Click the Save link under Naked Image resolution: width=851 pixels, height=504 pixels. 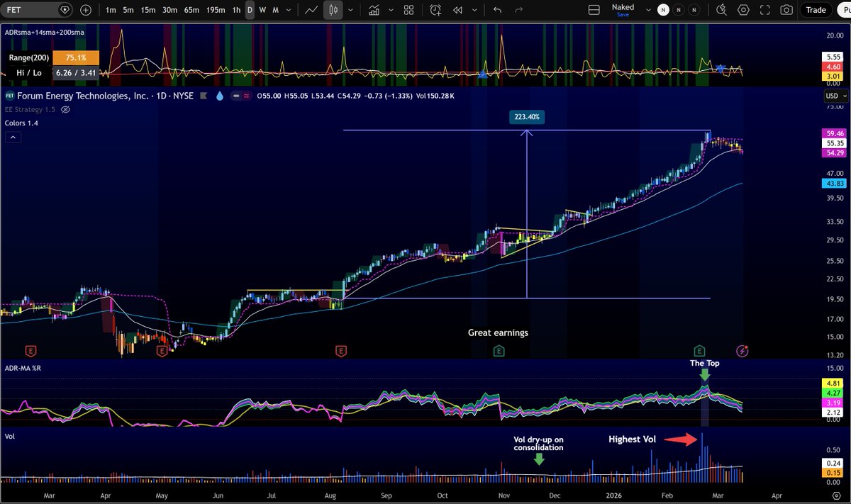tap(622, 15)
